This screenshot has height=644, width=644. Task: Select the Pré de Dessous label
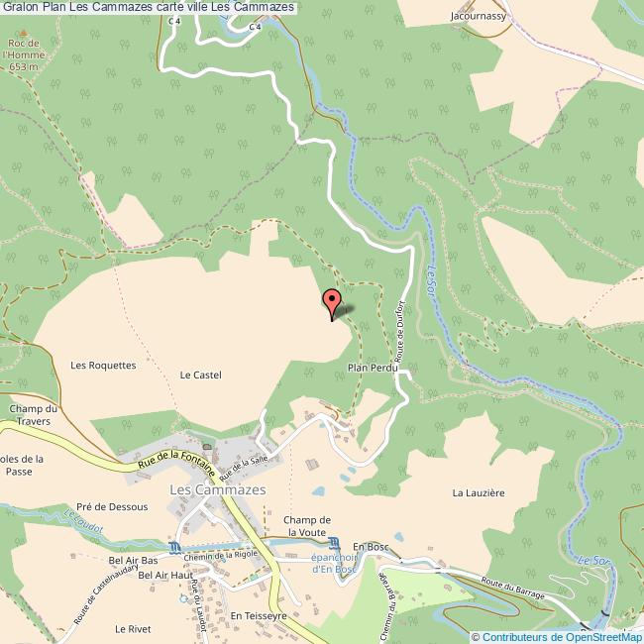[112, 507]
